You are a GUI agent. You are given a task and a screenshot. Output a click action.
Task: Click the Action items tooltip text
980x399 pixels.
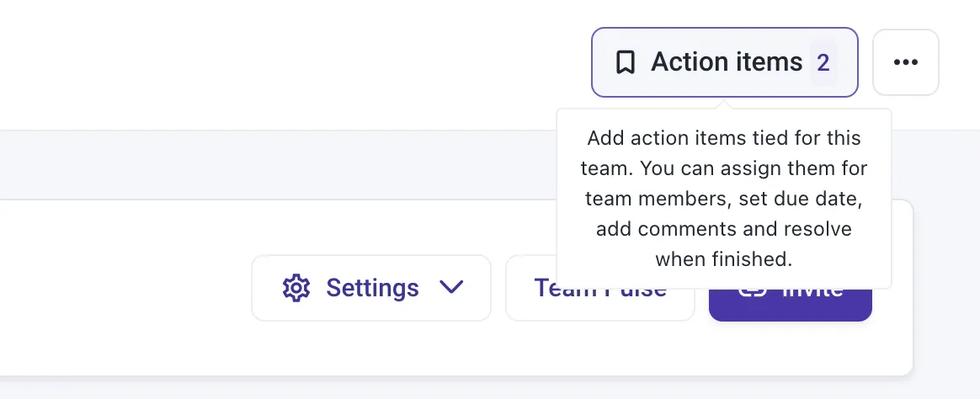tap(723, 199)
